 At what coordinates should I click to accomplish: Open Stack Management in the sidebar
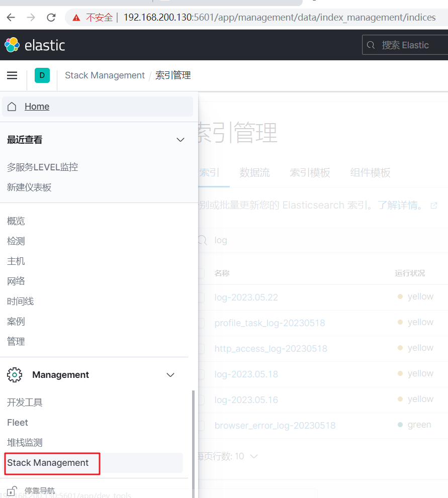point(48,463)
